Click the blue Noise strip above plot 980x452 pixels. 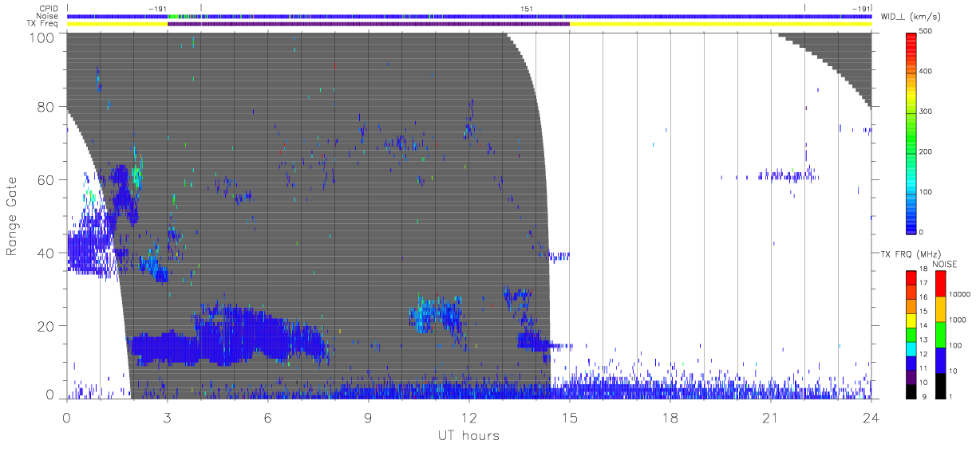pos(469,16)
